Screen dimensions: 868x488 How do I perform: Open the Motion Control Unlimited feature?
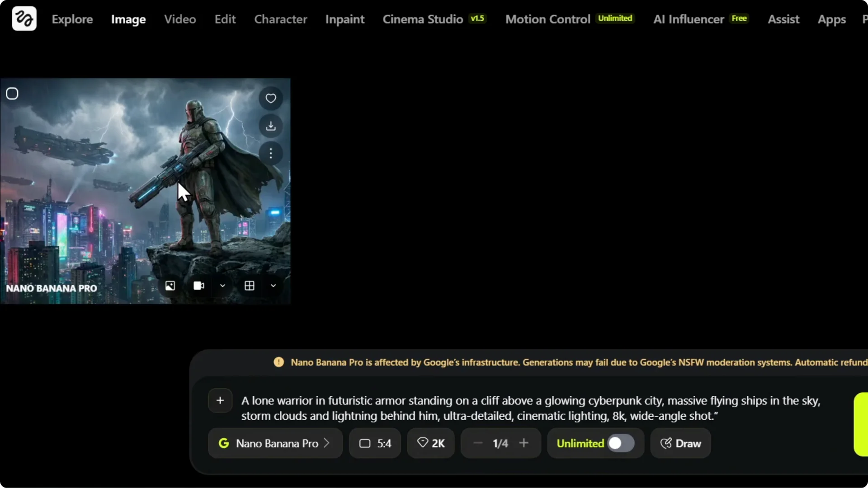547,19
